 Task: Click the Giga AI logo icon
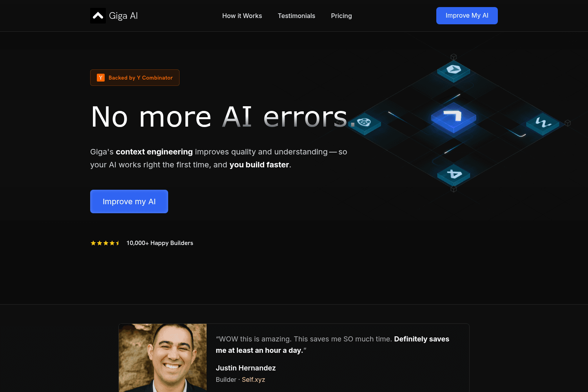tap(98, 16)
